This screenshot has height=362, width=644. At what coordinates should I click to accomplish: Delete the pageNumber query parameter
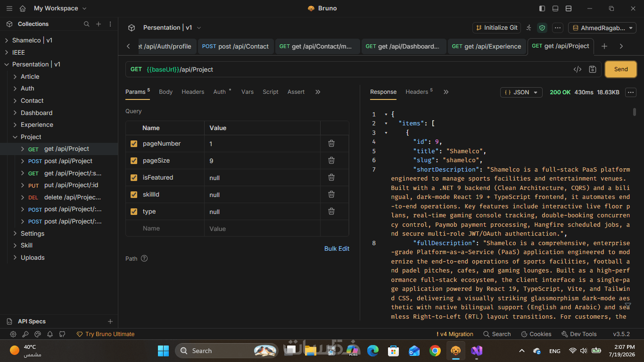click(331, 143)
